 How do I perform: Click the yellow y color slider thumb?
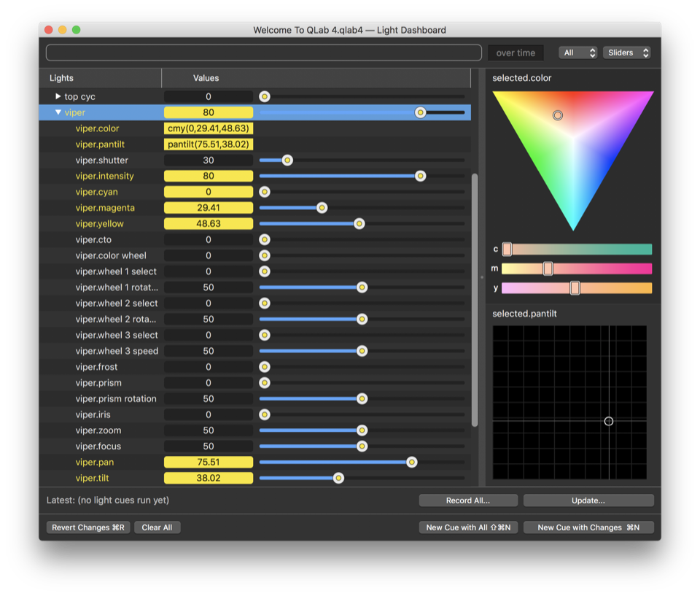(575, 287)
